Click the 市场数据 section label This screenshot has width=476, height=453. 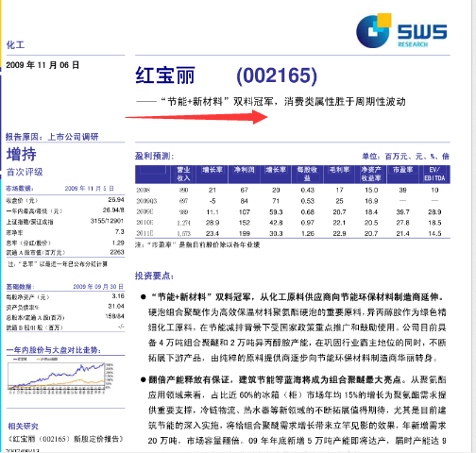click(20, 189)
